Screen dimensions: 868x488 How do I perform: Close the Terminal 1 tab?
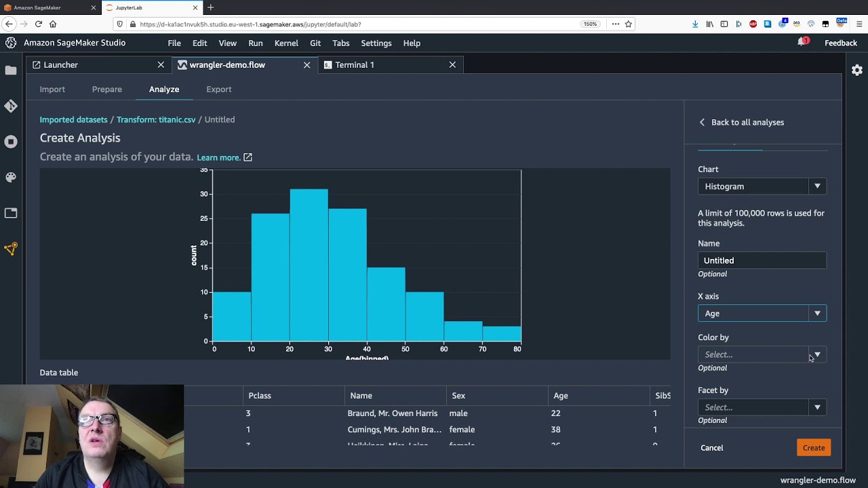coord(452,65)
